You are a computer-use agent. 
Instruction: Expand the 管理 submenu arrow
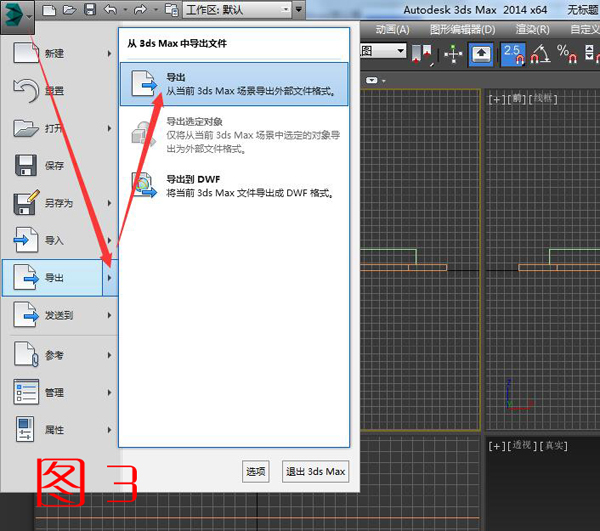click(109, 393)
